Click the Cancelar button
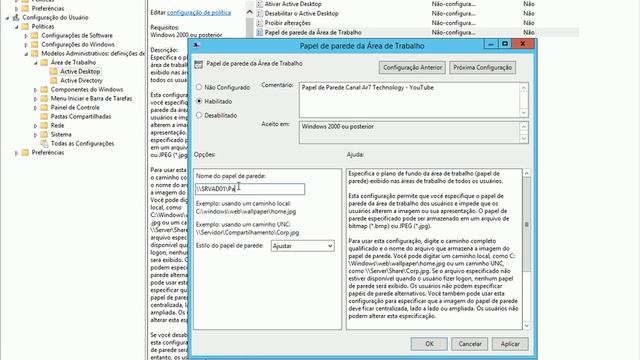This screenshot has height=360, width=640. click(x=470, y=344)
